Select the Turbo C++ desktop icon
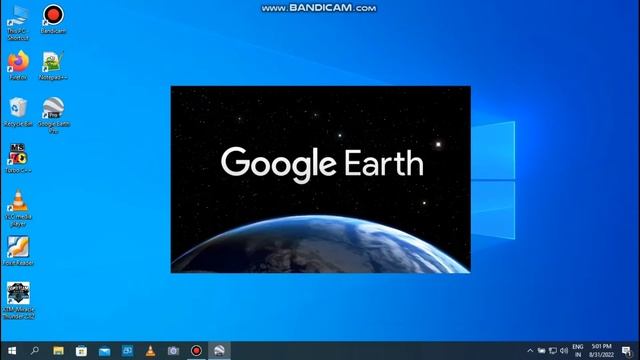This screenshot has width=640, height=360. pos(18,158)
